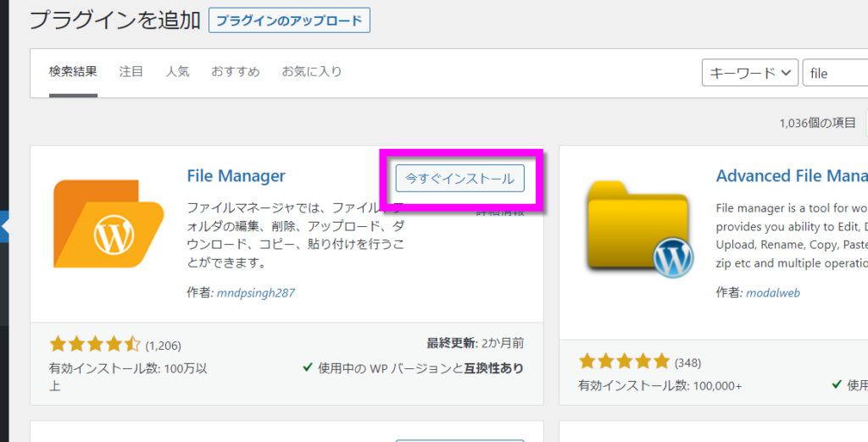Click the (348) ratings count
Screen dimensions: 868x442
[687, 363]
